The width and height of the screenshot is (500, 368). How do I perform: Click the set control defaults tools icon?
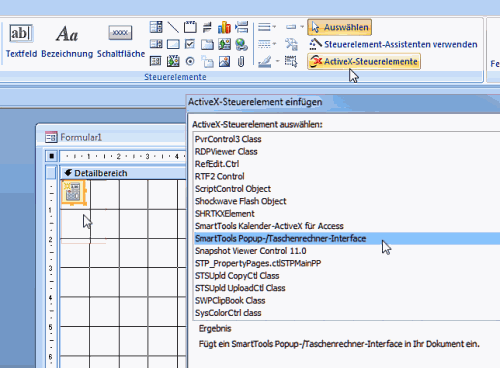291,44
